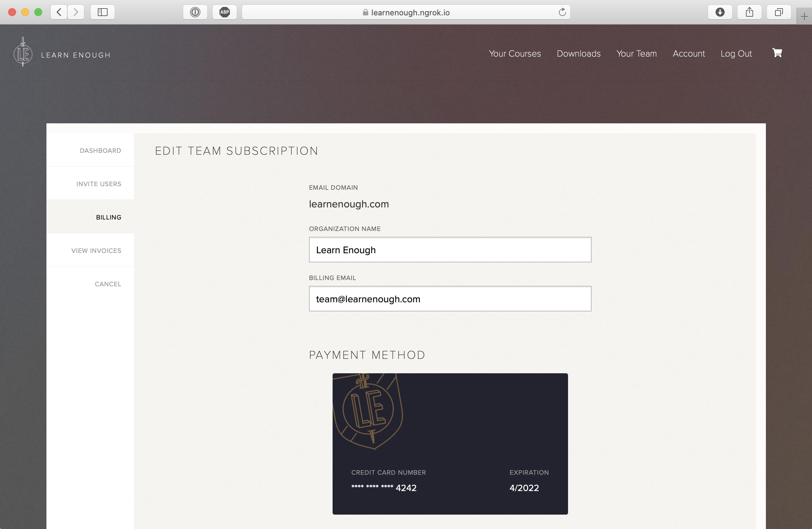Screen dimensions: 812x529
Task: Open the Adblock Plus extension icon
Action: (224, 12)
